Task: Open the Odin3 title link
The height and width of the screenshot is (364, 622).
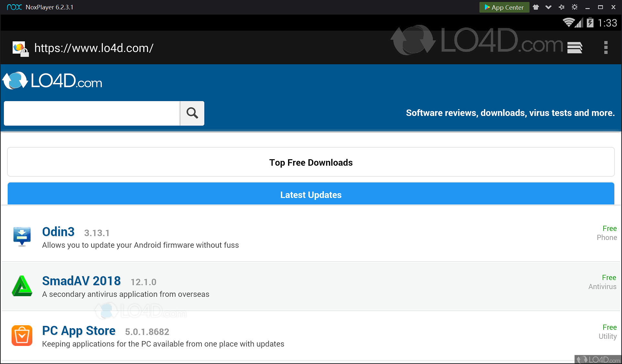Action: [58, 232]
